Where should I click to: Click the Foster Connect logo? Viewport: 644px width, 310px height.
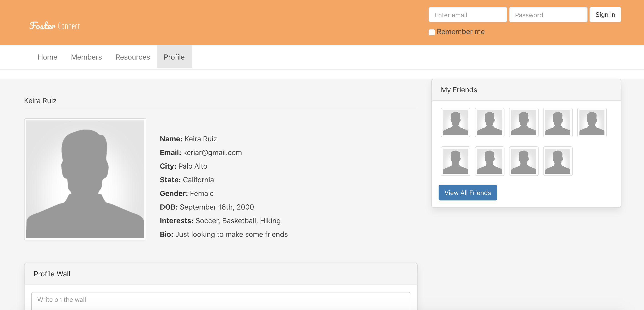point(55,26)
